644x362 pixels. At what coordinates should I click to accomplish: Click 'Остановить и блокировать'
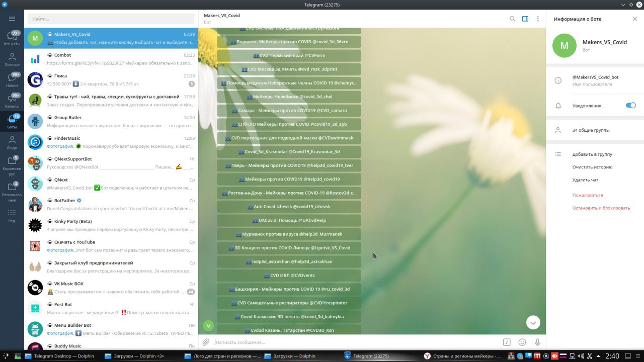pos(601,208)
